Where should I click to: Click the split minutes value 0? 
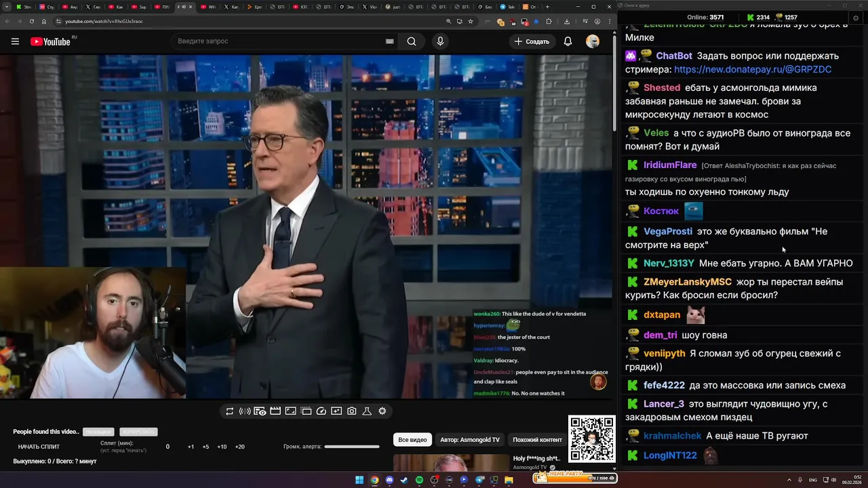click(x=167, y=447)
